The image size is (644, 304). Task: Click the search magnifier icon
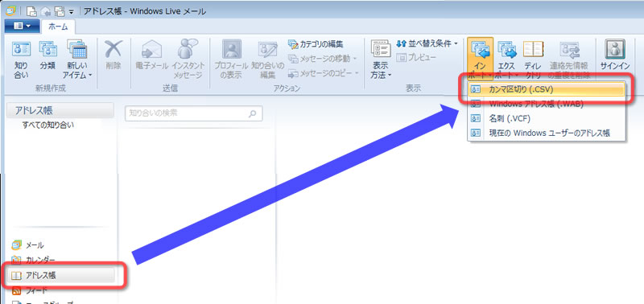pos(252,113)
